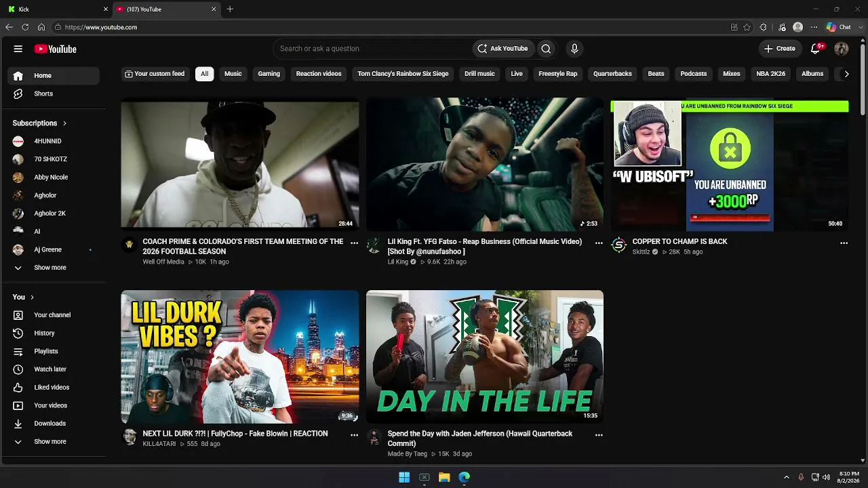This screenshot has height=488, width=868.
Task: Open Your channel in the sidebar
Action: (x=52, y=315)
